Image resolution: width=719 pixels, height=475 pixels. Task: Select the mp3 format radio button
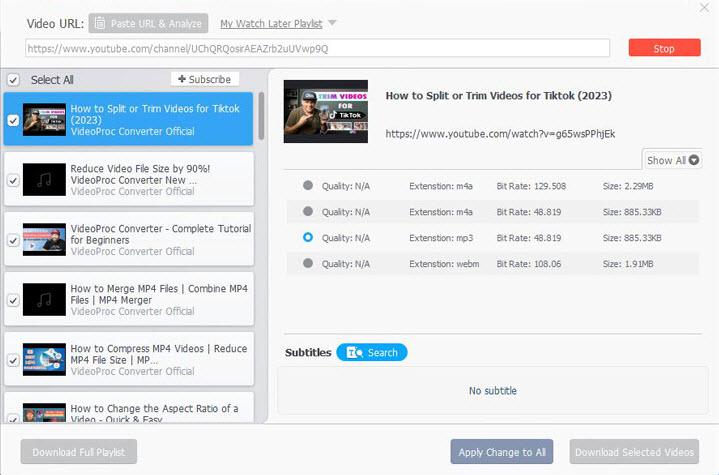[308, 237]
